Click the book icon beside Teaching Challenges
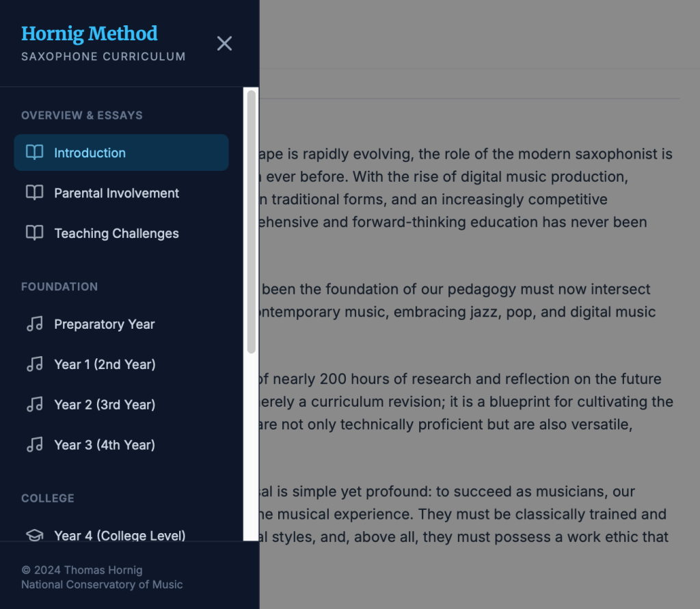 (x=34, y=233)
